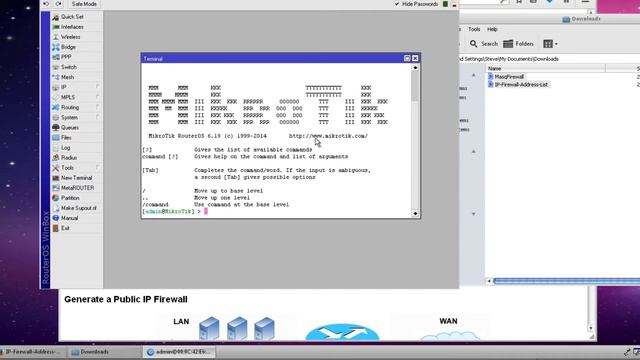The width and height of the screenshot is (640, 360).
Task: Click the Terminal scroll up arrow
Action: (x=415, y=68)
